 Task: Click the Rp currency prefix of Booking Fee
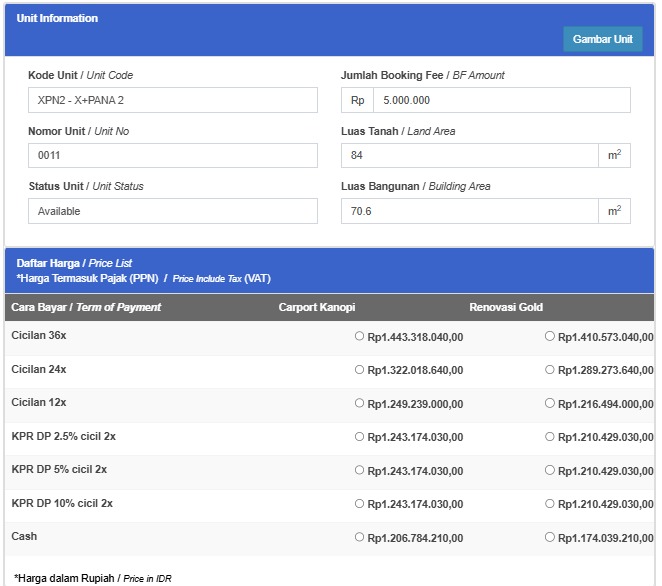pyautogui.click(x=357, y=100)
